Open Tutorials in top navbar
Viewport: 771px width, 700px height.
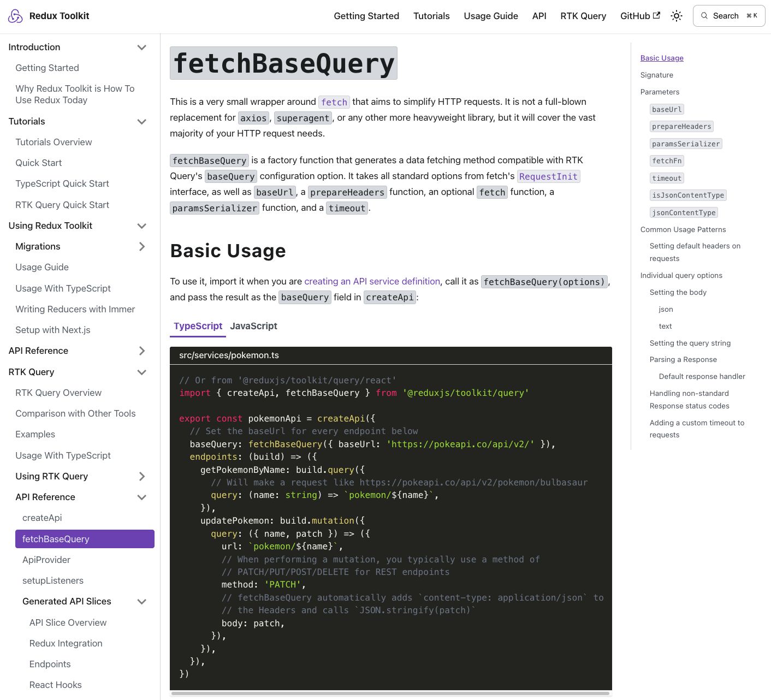(431, 16)
